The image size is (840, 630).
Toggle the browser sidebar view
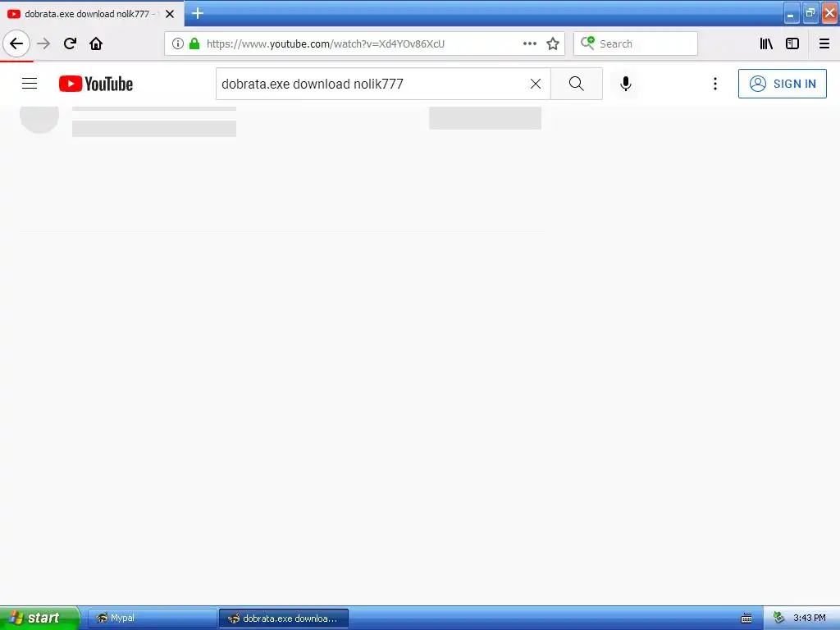(792, 43)
